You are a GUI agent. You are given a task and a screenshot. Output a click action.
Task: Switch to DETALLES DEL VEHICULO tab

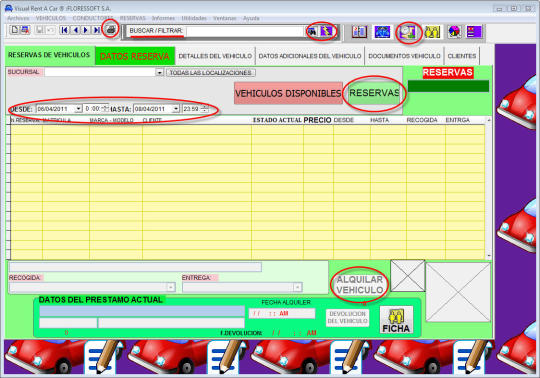(215, 56)
